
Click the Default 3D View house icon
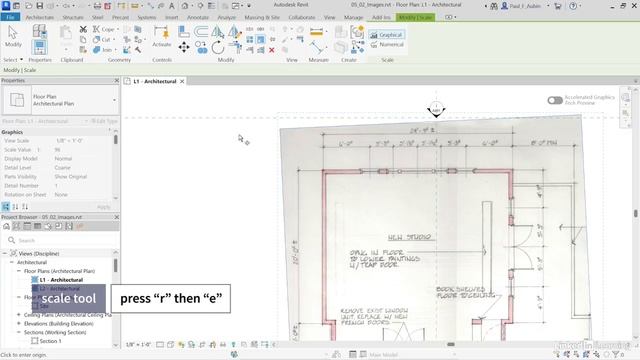[x=185, y=6]
